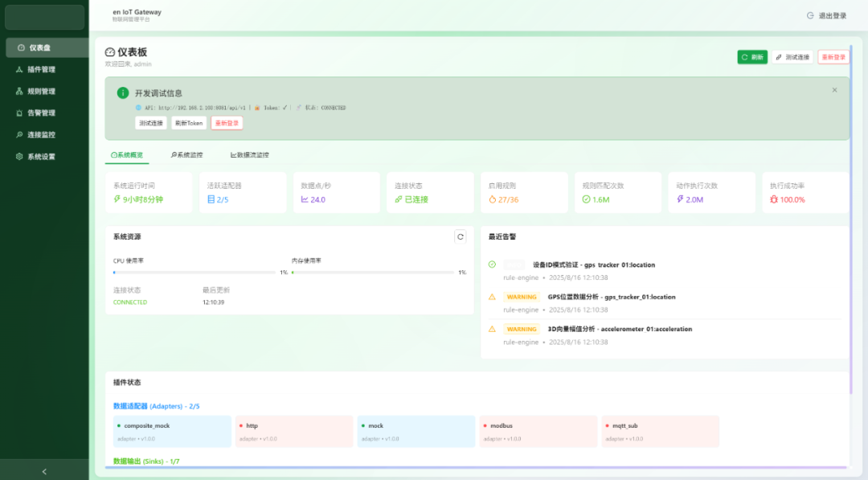Screen dimensions: 868x480
Task: Click 数据适配器 (Adapters) - 2/5 heading
Action: (x=156, y=406)
